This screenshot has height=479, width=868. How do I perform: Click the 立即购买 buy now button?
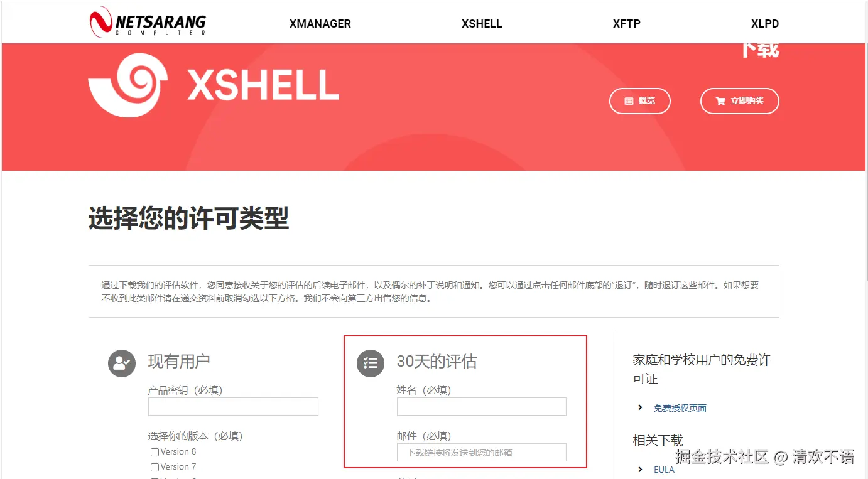tap(740, 101)
